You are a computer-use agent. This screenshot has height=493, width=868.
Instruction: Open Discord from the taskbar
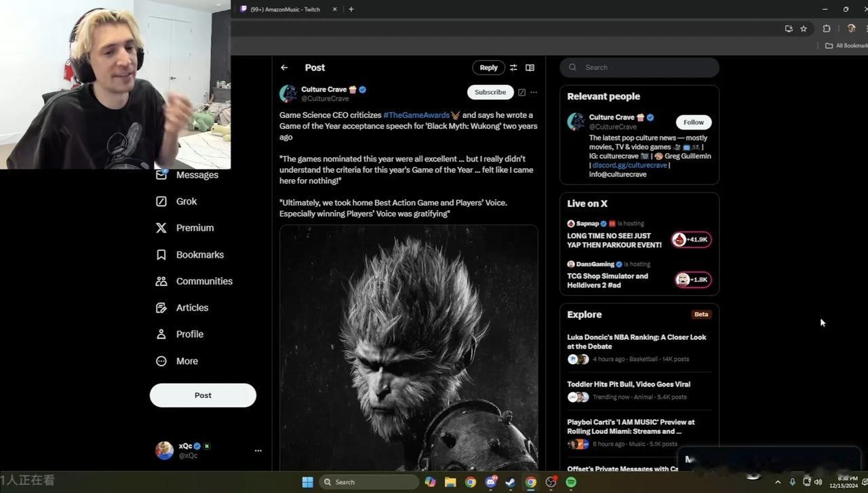pos(490,482)
